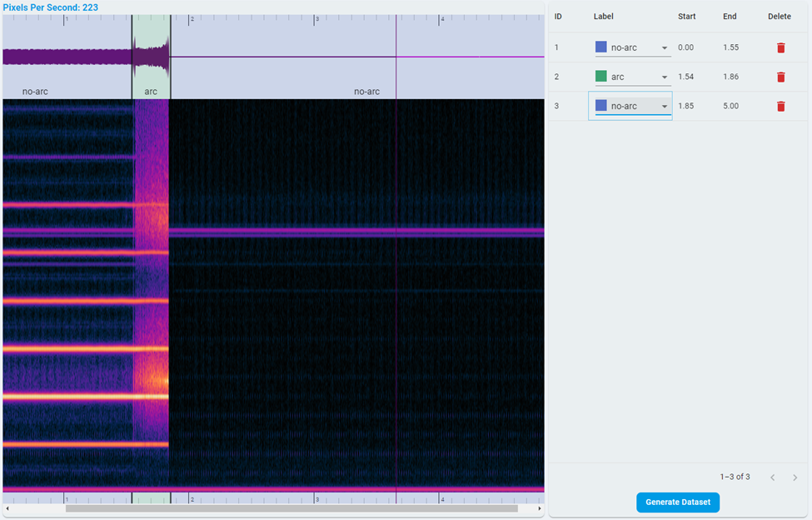812x520 pixels.
Task: Open label dropdown for segment 1
Action: (664, 48)
